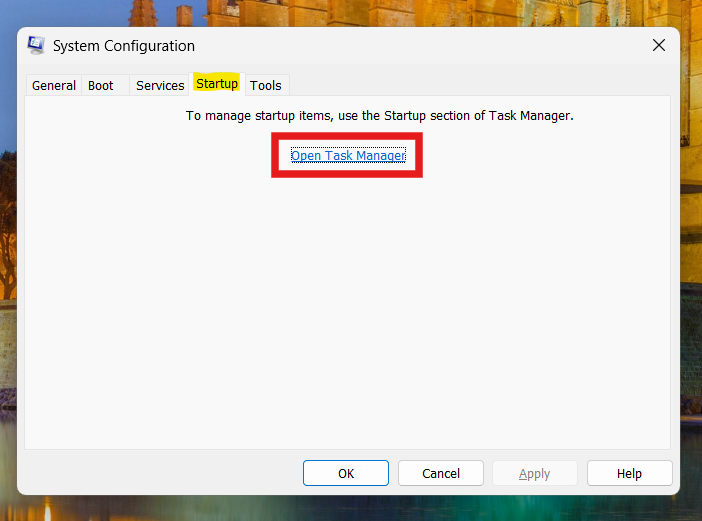This screenshot has width=702, height=521.
Task: Confirm with the OK button
Action: pos(346,473)
